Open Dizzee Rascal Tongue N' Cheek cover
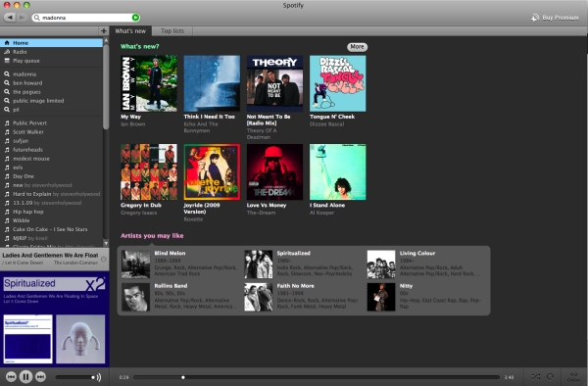The width and height of the screenshot is (588, 386). click(338, 83)
